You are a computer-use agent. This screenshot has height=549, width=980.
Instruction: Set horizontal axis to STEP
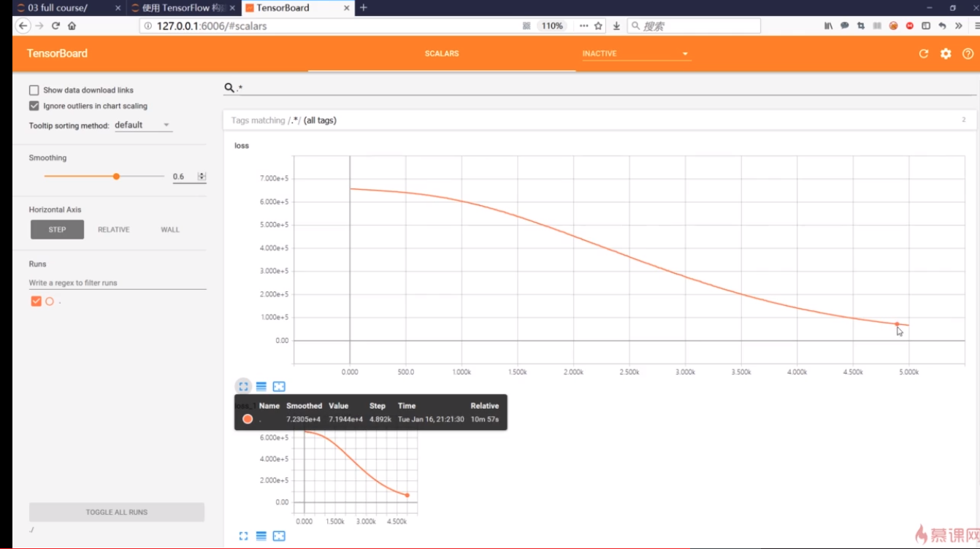[57, 229]
